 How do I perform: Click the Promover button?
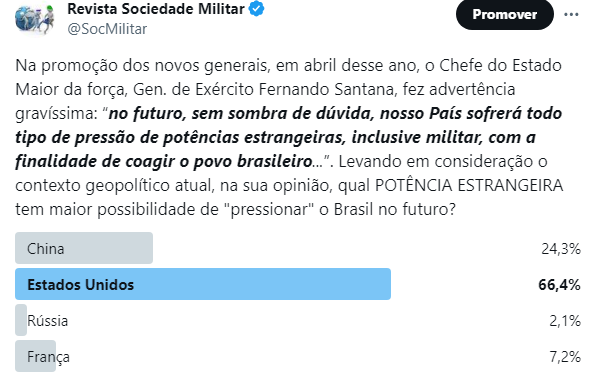[x=505, y=14]
